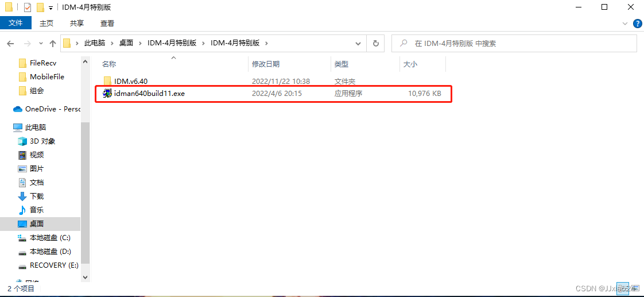
Task: Switch to the 查看 ribbon tab
Action: click(107, 24)
